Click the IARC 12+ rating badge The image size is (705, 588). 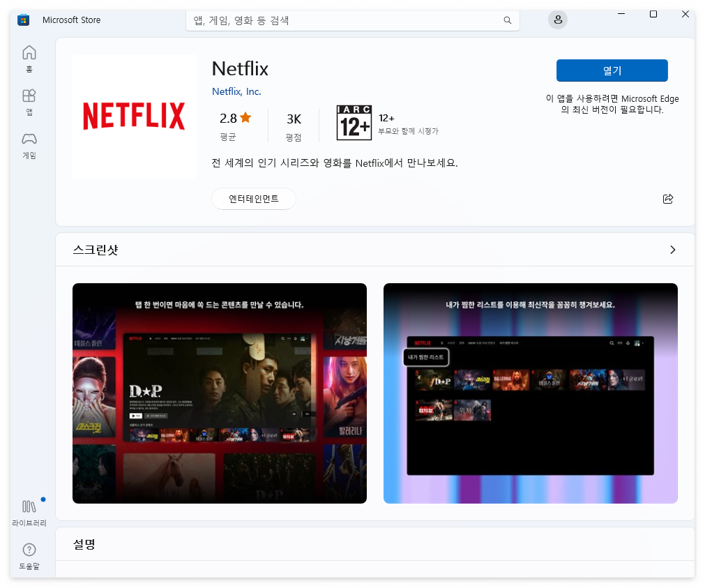pos(354,123)
